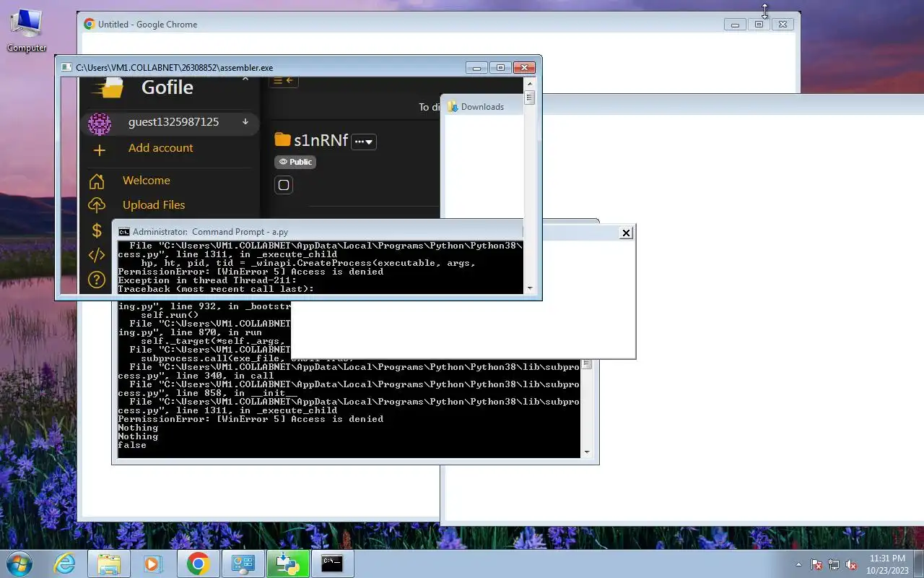
Task: Click the 'self.run()' line in console
Action: click(170, 315)
